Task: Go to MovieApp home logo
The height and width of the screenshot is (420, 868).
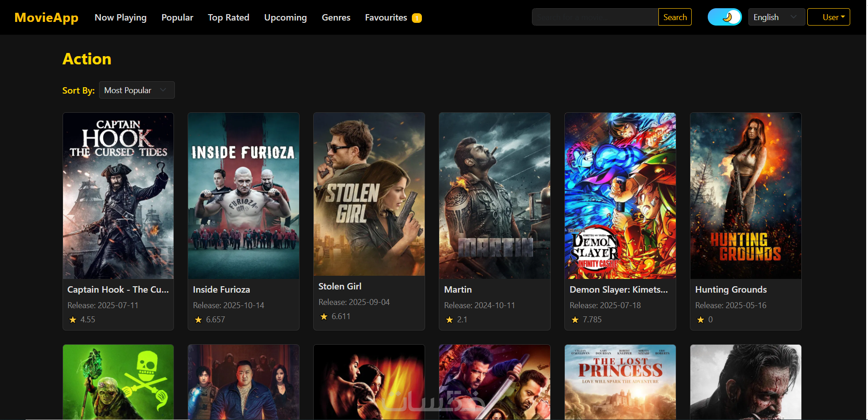Action: 47,17
